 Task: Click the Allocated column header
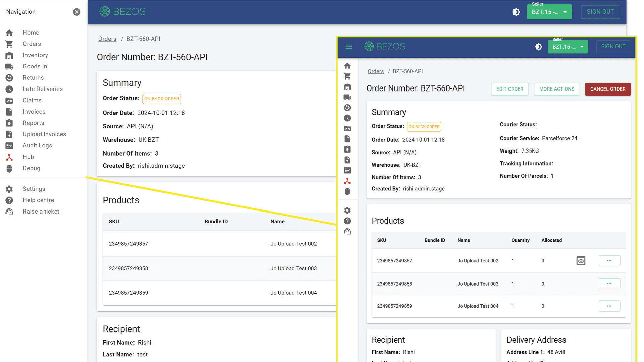(x=551, y=240)
